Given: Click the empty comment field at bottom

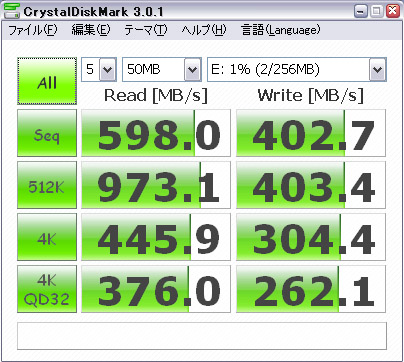Looking at the screenshot, I should point(202,336).
